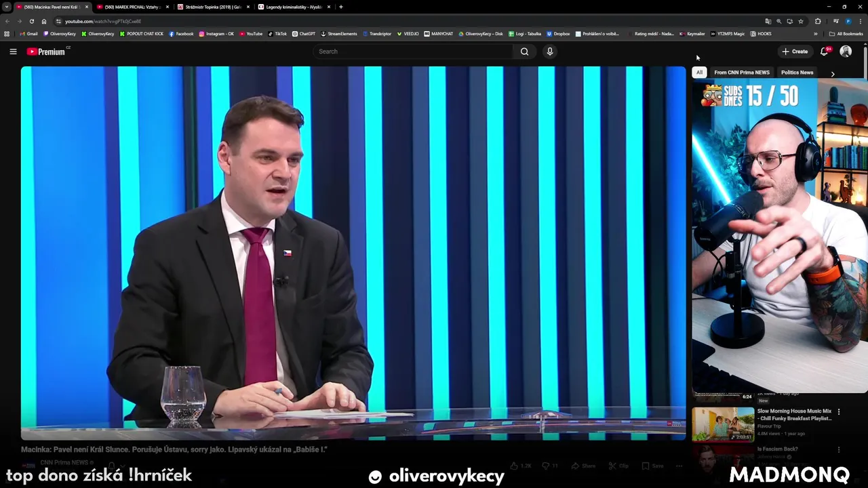The width and height of the screenshot is (868, 488).
Task: Open the YouTube hamburger guide menu
Action: click(13, 52)
